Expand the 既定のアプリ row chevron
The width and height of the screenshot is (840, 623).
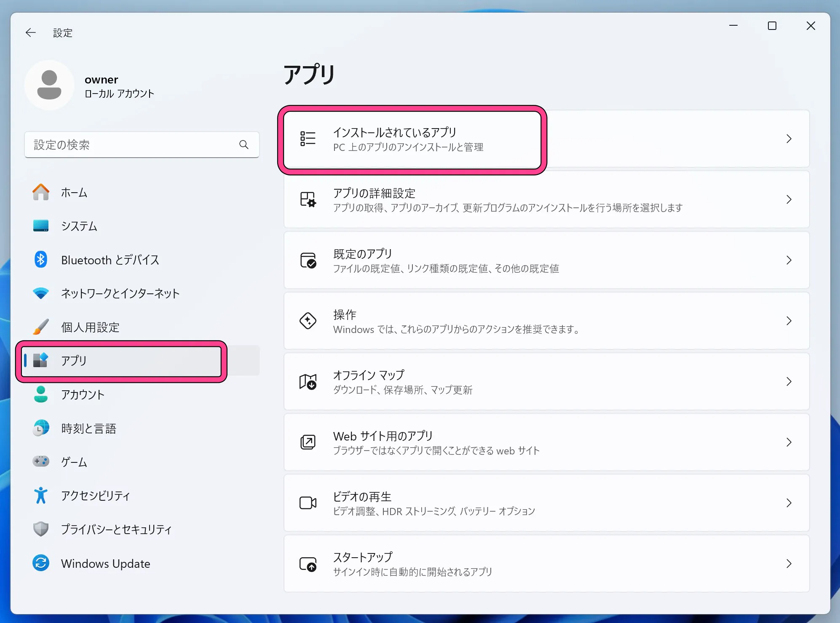789,260
